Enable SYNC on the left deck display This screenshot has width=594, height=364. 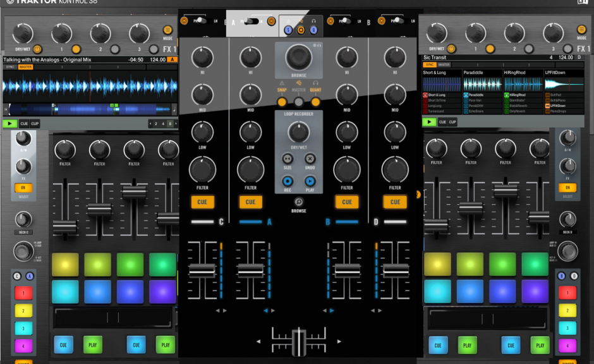[10, 66]
